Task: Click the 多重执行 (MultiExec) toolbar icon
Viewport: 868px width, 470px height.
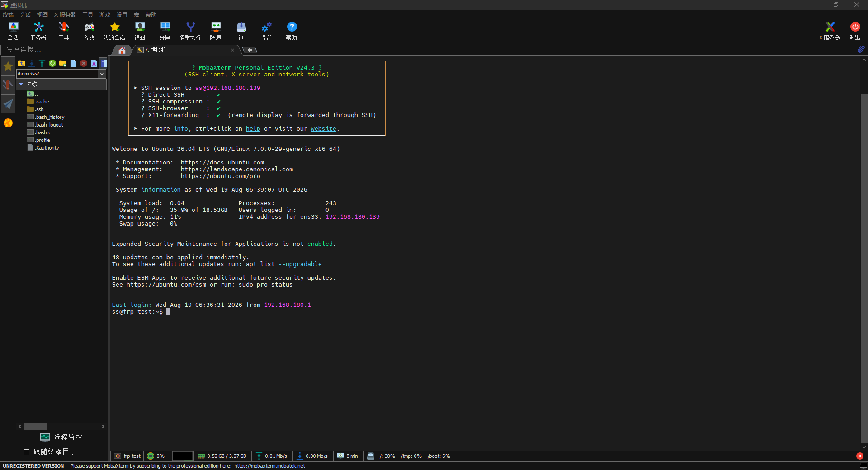Action: click(x=190, y=31)
